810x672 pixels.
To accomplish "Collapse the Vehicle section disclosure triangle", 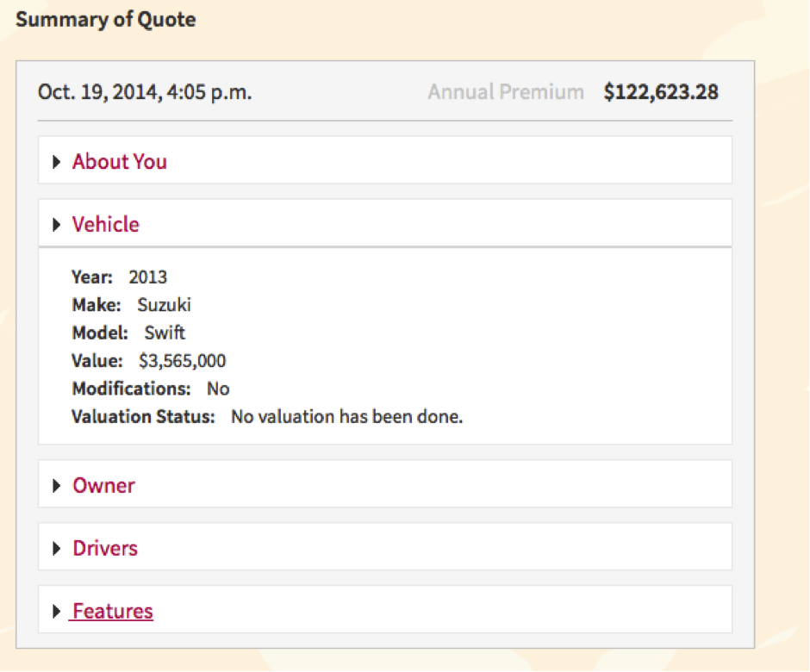I will tap(57, 225).
